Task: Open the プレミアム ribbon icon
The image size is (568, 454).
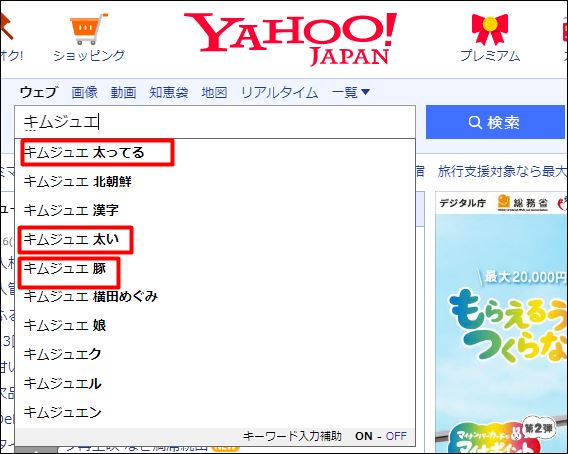Action: [490, 29]
